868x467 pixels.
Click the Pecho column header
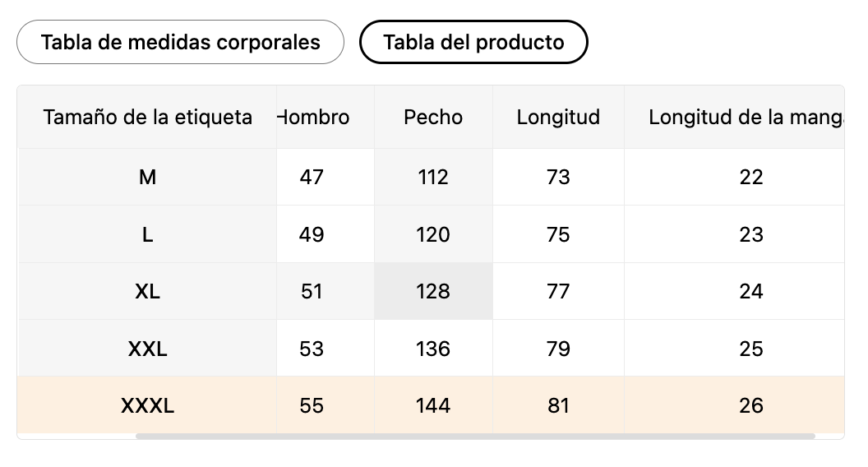pyautogui.click(x=433, y=117)
